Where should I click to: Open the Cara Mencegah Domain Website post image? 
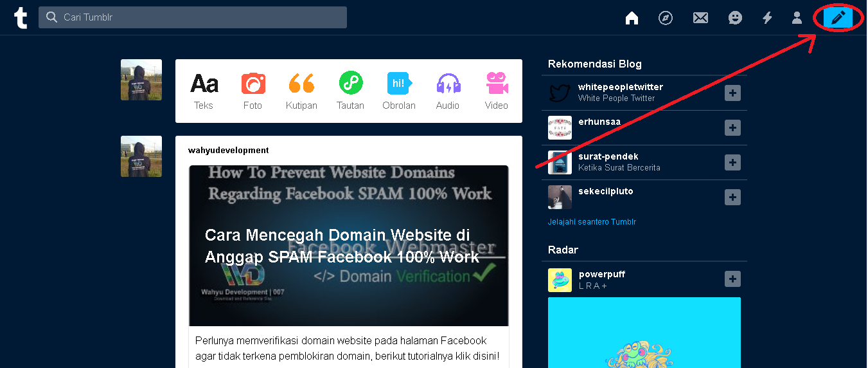(x=349, y=246)
